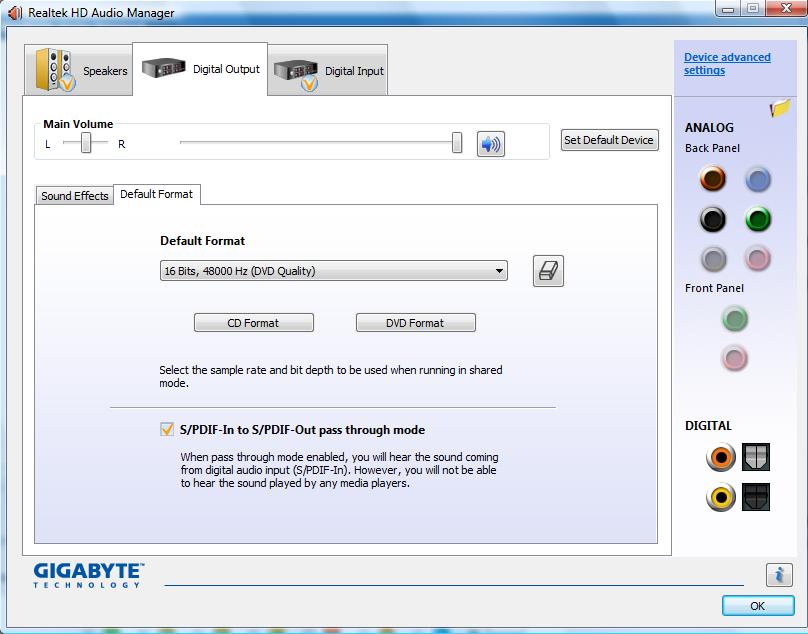Click the 'DIGITAL' section heading
This screenshot has height=634, width=808.
point(708,426)
